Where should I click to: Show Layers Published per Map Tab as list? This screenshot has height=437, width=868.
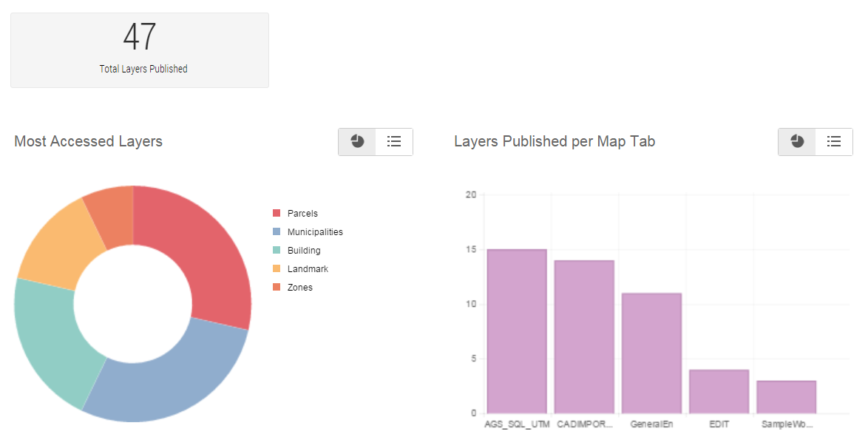point(834,141)
